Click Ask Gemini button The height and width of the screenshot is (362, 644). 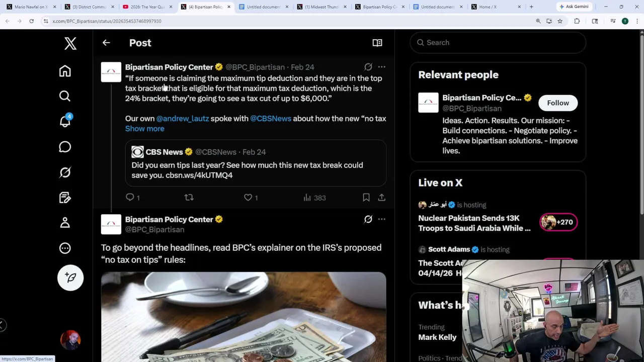pos(573,7)
